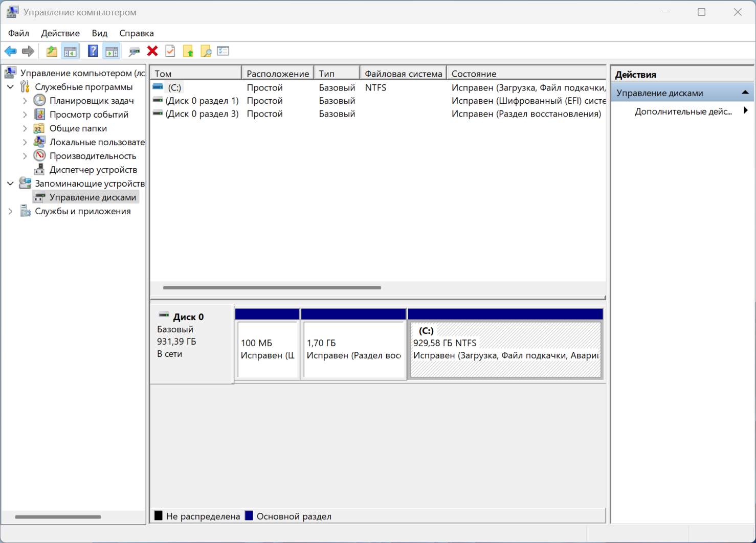Click the Up one level folder icon

[52, 51]
